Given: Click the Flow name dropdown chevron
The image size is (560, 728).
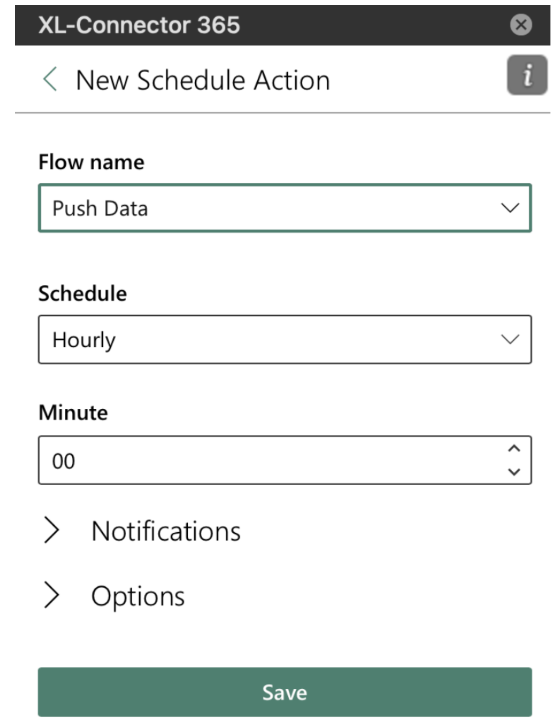Looking at the screenshot, I should click(509, 206).
